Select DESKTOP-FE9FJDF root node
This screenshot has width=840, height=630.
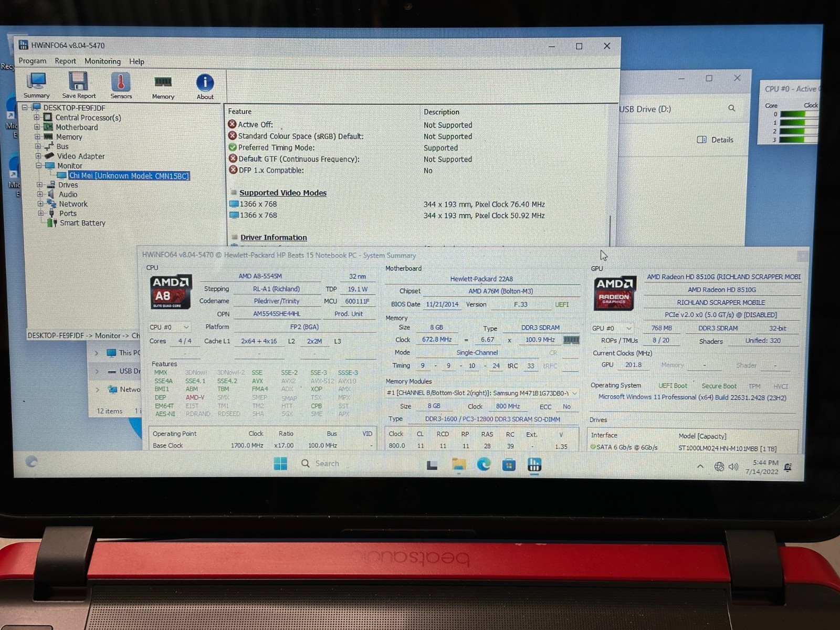[74, 108]
